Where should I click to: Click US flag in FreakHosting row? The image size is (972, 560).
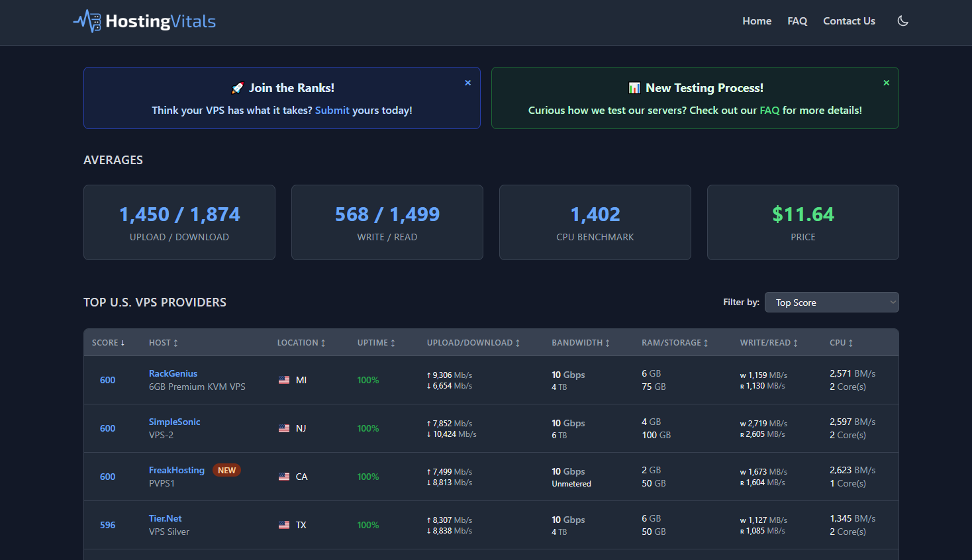[x=284, y=477]
